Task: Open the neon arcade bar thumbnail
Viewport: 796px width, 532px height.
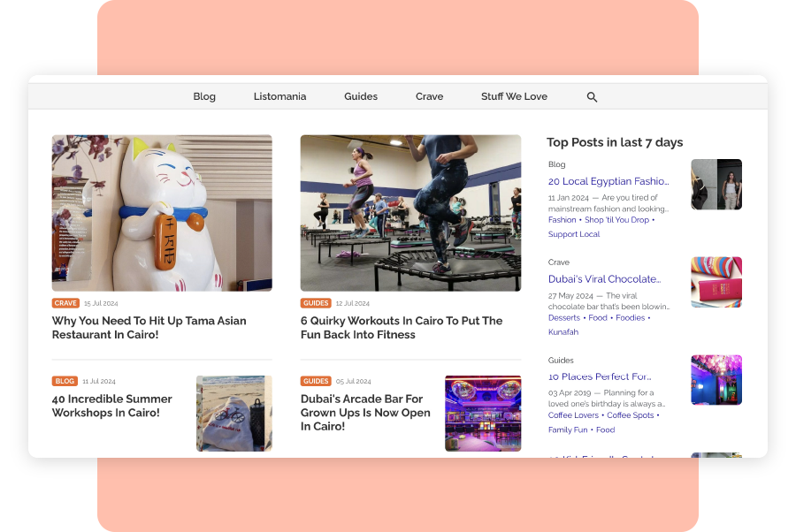Action: [x=483, y=414]
